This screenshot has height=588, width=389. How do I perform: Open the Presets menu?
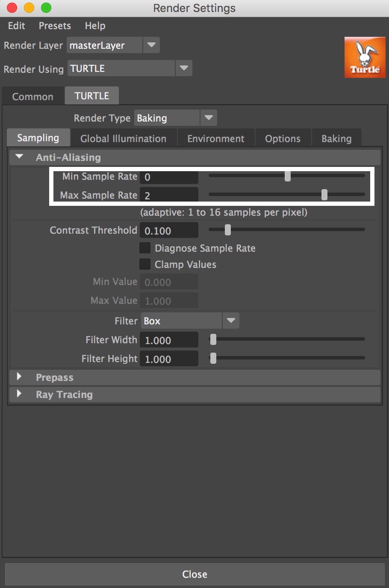(55, 26)
